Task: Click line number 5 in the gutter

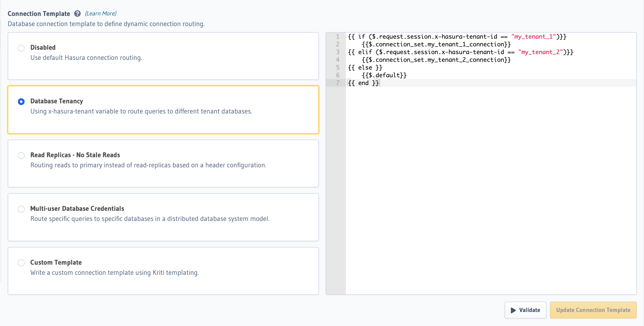Action: 338,67
